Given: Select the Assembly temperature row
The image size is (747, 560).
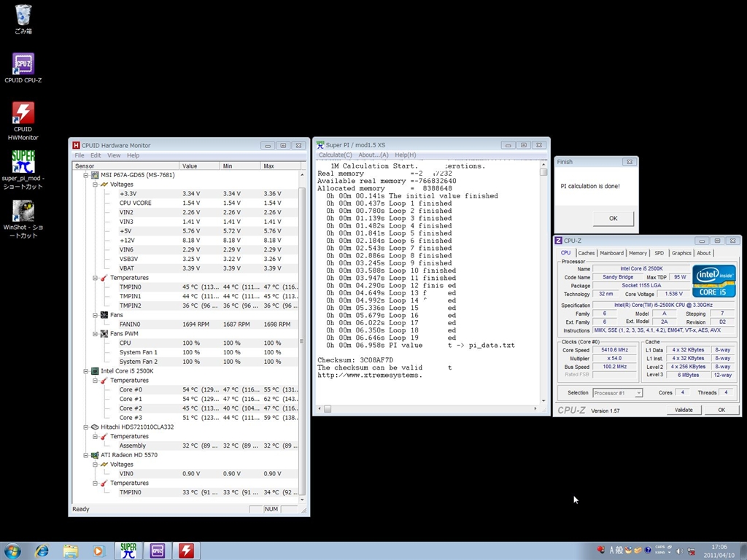Looking at the screenshot, I should (209, 446).
